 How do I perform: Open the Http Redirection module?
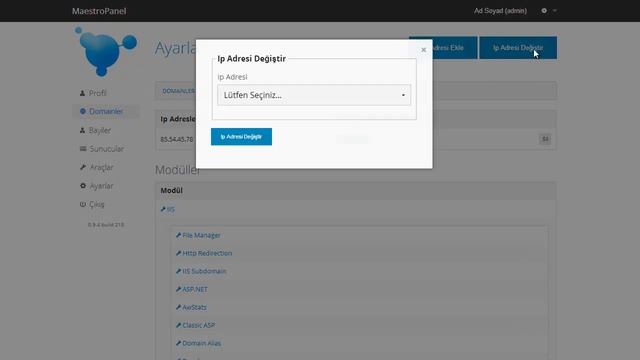pos(207,253)
